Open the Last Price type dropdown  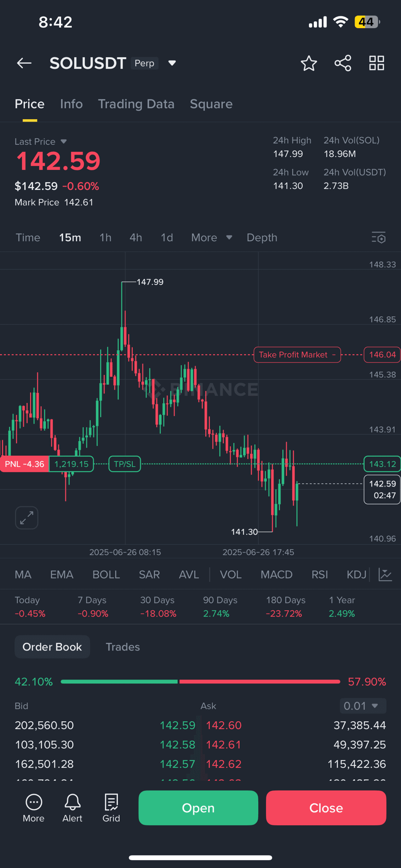63,141
